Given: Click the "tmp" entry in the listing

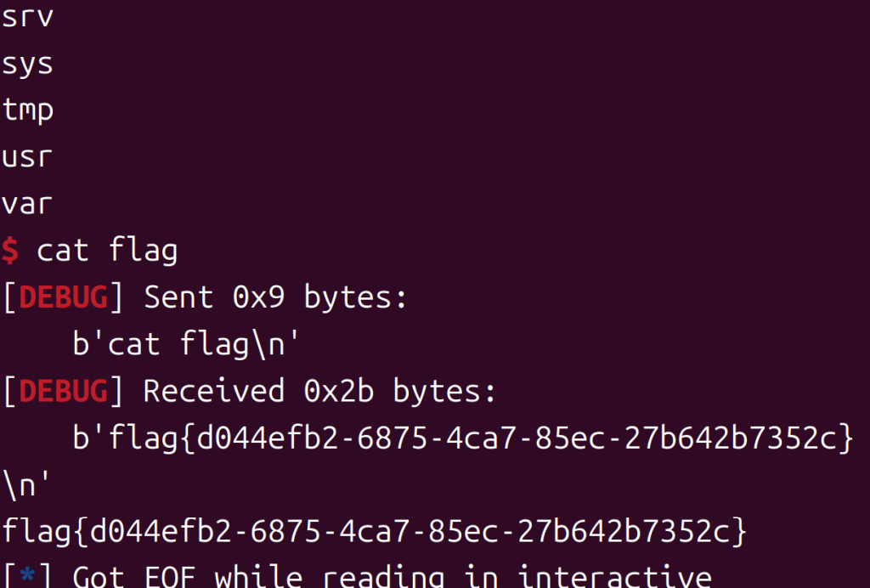Looking at the screenshot, I should (27, 110).
